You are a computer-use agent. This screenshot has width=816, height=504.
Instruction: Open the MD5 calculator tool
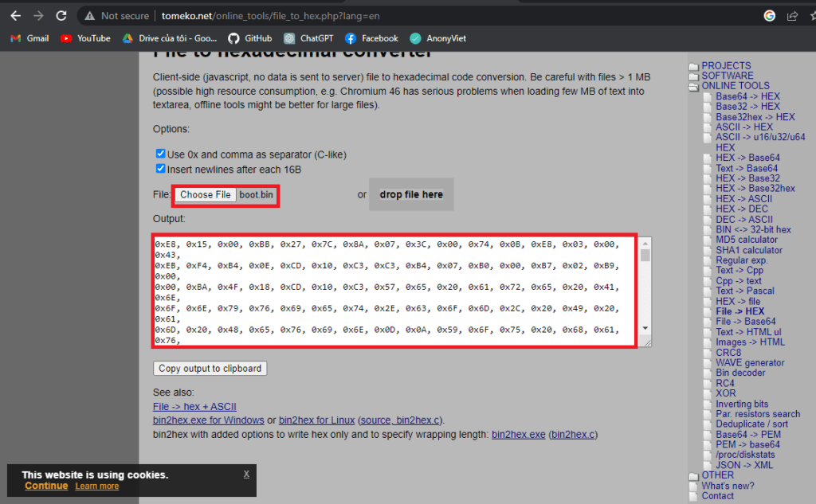[x=746, y=240]
